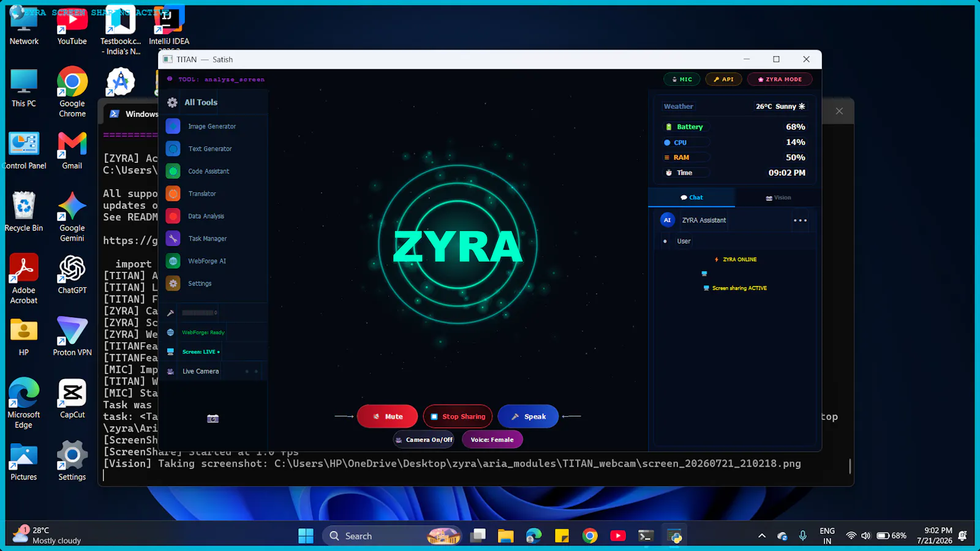
Task: Open Google Gemini desktop shortcut
Action: [x=72, y=217]
